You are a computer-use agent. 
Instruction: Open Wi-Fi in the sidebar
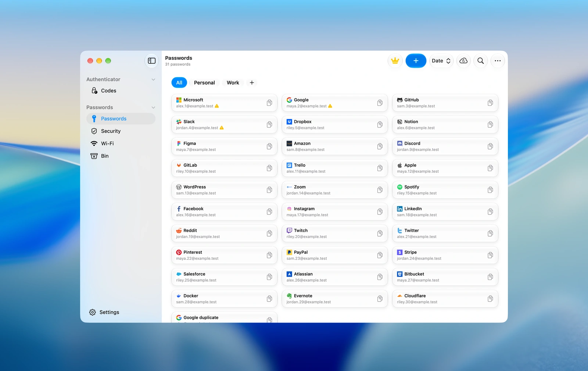point(121,144)
